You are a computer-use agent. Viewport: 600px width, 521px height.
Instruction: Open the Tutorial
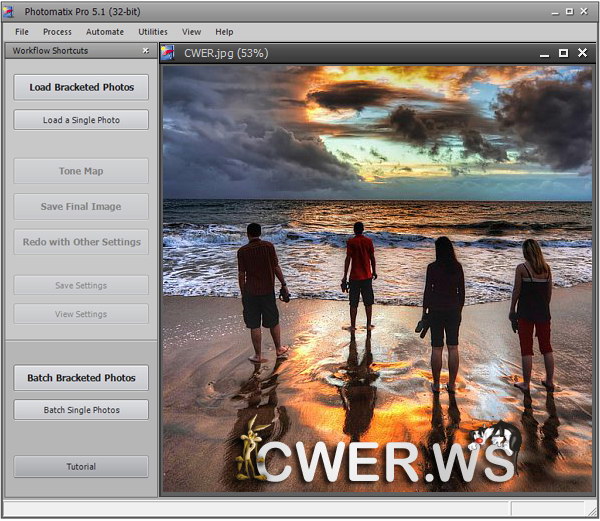(x=81, y=466)
